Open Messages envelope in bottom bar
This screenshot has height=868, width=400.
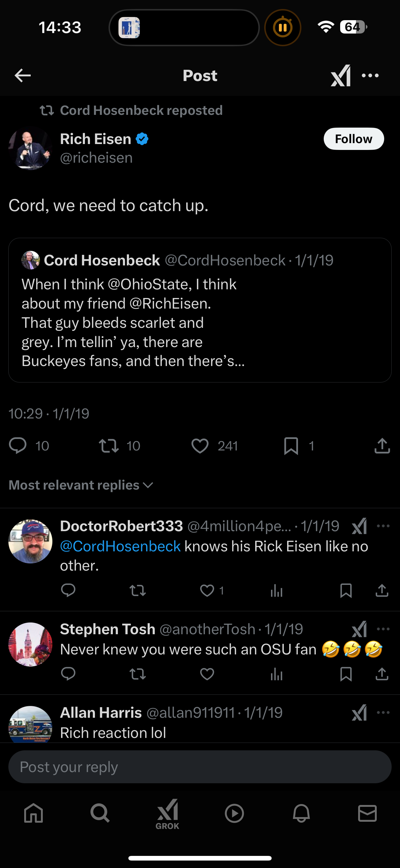click(367, 813)
